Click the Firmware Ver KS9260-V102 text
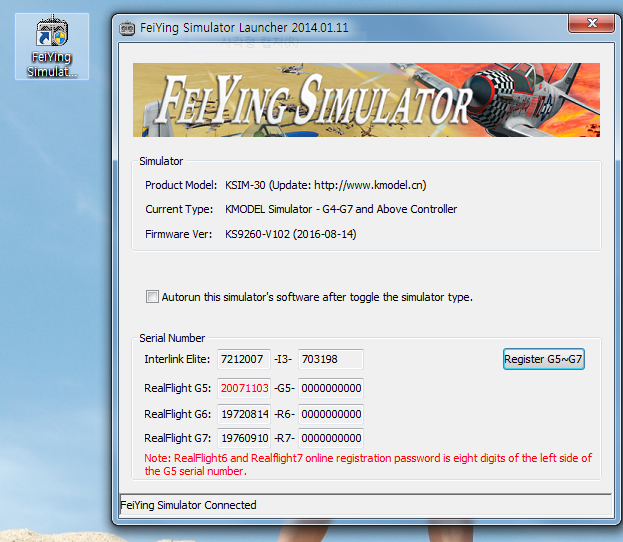This screenshot has height=542, width=623. point(290,234)
